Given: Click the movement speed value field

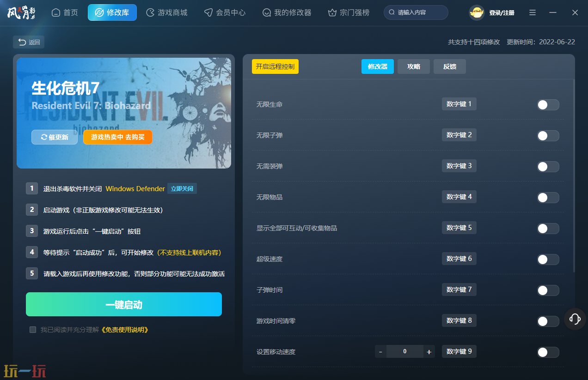Looking at the screenshot, I should click(x=405, y=351).
